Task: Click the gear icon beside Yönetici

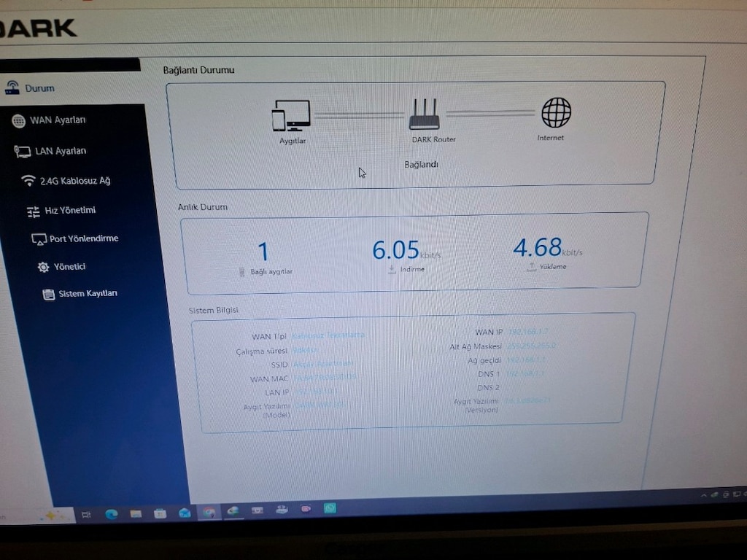Action: click(43, 267)
